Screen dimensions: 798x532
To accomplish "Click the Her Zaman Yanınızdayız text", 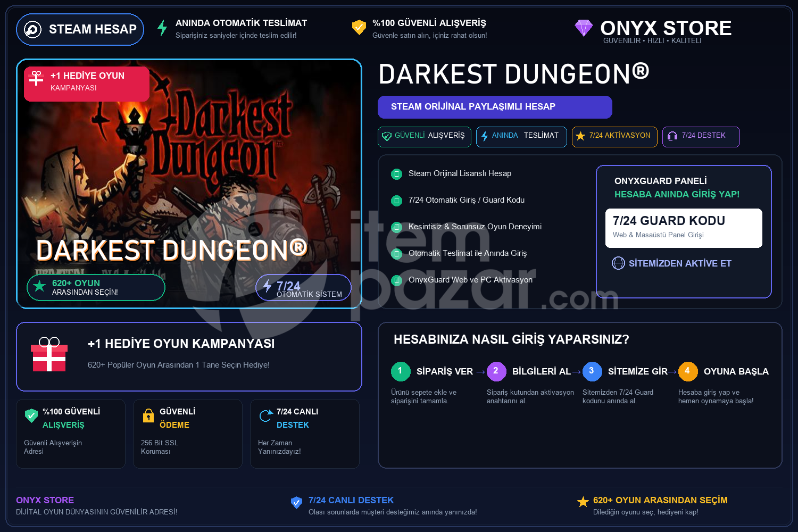I will pyautogui.click(x=279, y=447).
